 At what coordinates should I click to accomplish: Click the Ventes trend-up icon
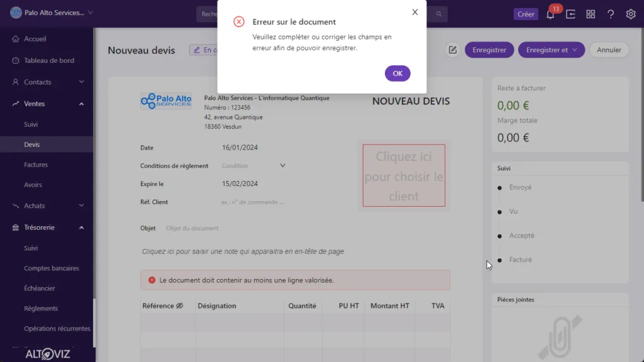pos(16,104)
